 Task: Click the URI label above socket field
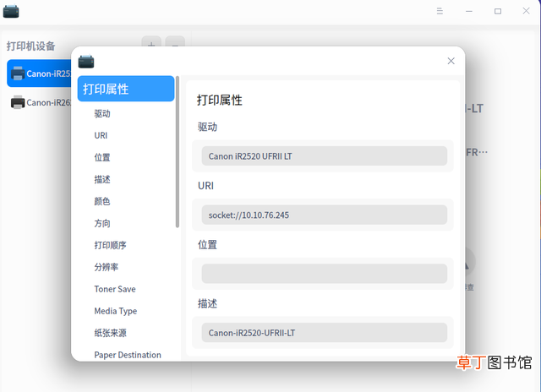point(205,186)
